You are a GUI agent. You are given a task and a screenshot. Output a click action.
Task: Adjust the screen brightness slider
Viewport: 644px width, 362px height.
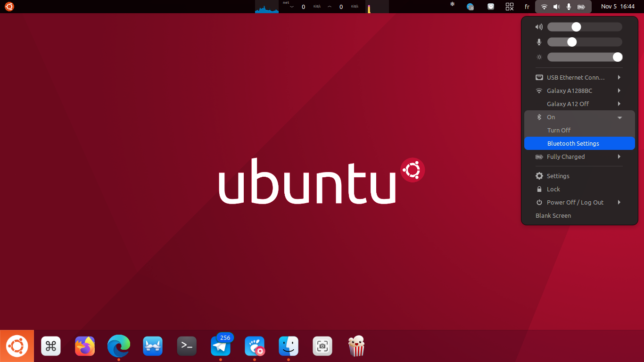585,57
